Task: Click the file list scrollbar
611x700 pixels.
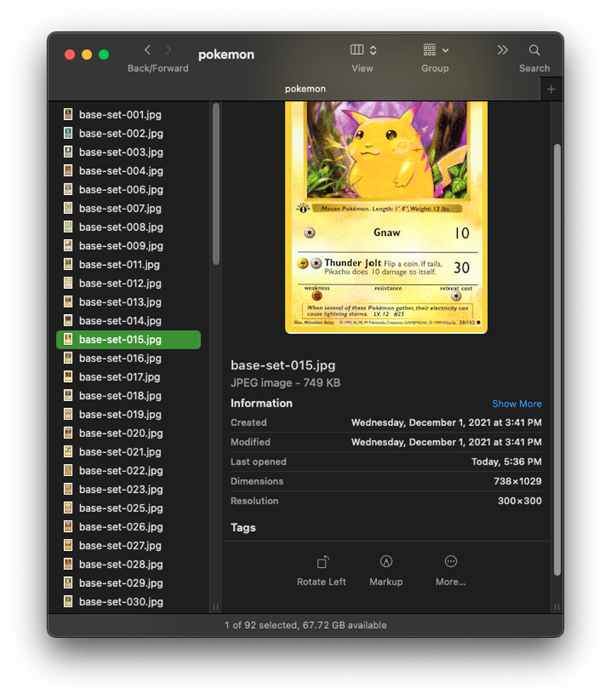Action: click(x=216, y=184)
